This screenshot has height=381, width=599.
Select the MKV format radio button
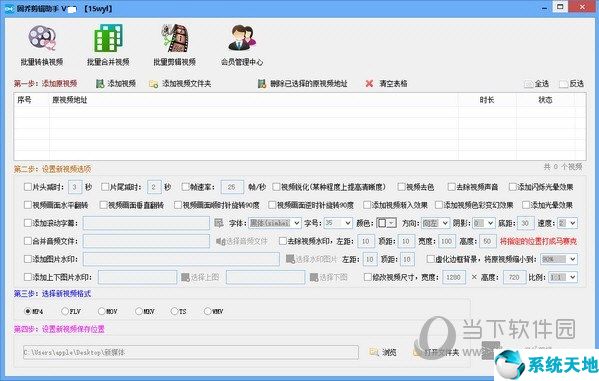click(x=139, y=311)
